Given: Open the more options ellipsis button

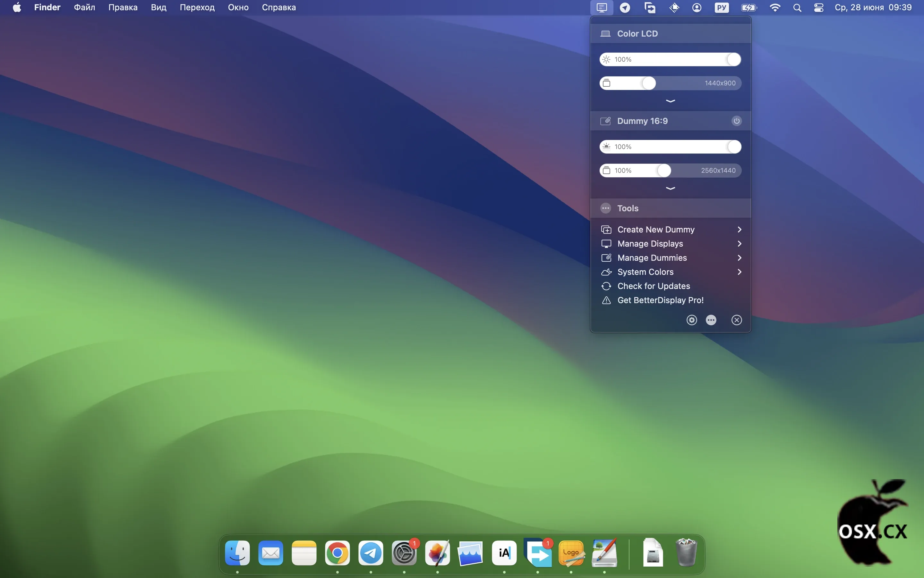Looking at the screenshot, I should (x=711, y=320).
